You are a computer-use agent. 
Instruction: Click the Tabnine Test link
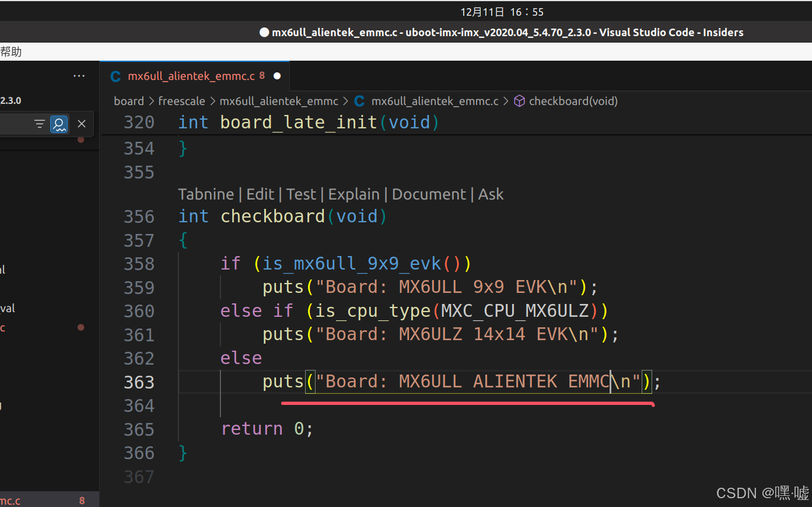pos(301,194)
